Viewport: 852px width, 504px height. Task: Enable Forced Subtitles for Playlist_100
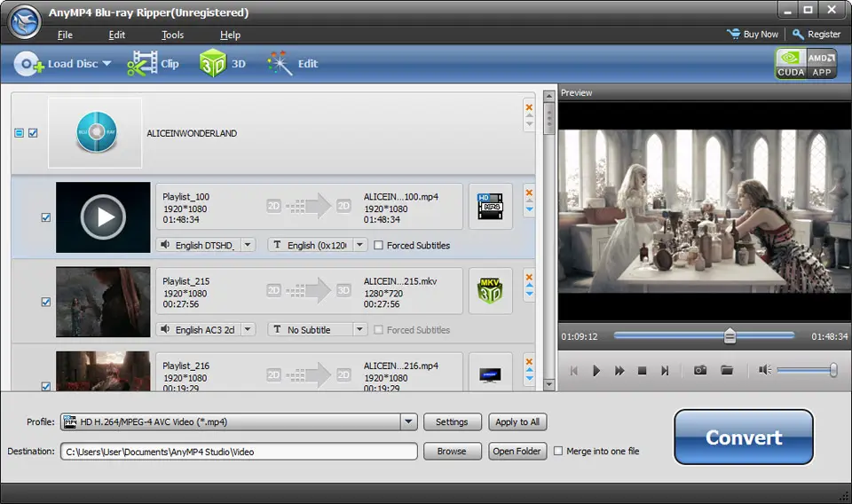click(378, 245)
